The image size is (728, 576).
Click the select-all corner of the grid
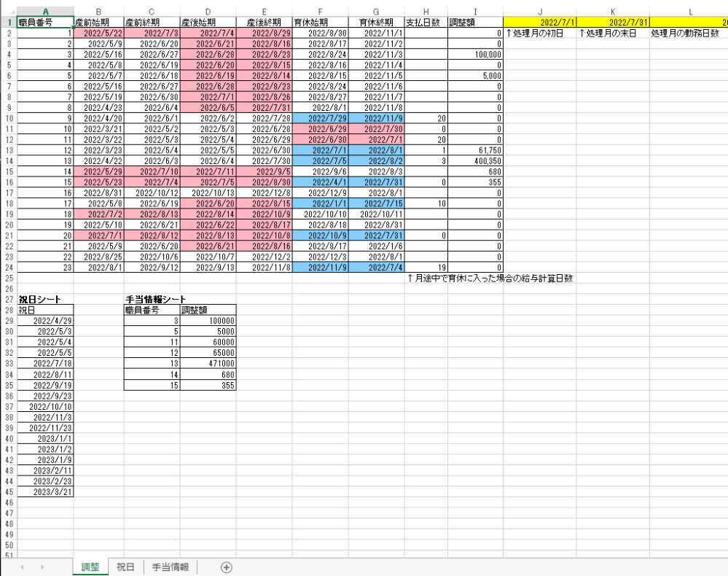click(8, 12)
